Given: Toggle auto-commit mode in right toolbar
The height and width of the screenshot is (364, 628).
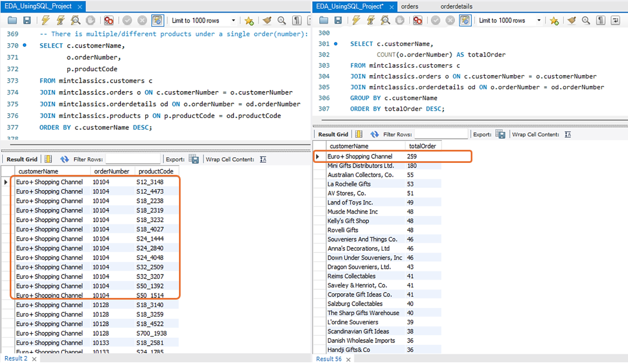Looking at the screenshot, I should [x=465, y=20].
